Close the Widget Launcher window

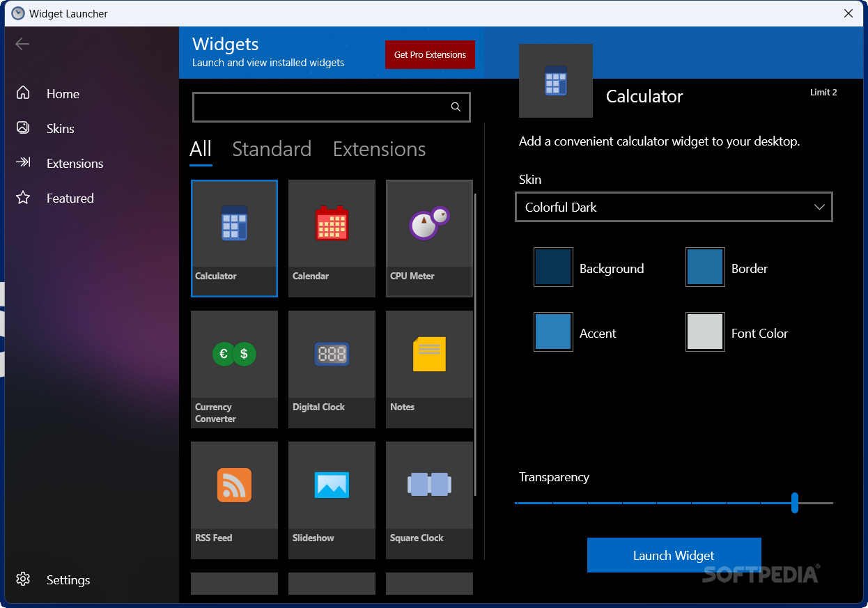click(x=848, y=13)
